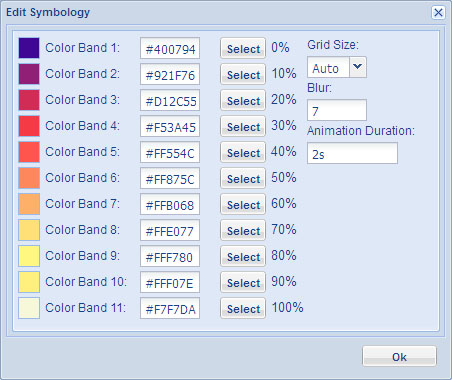Open the Grid Size dropdown arrow
452x380 pixels.
coord(358,67)
